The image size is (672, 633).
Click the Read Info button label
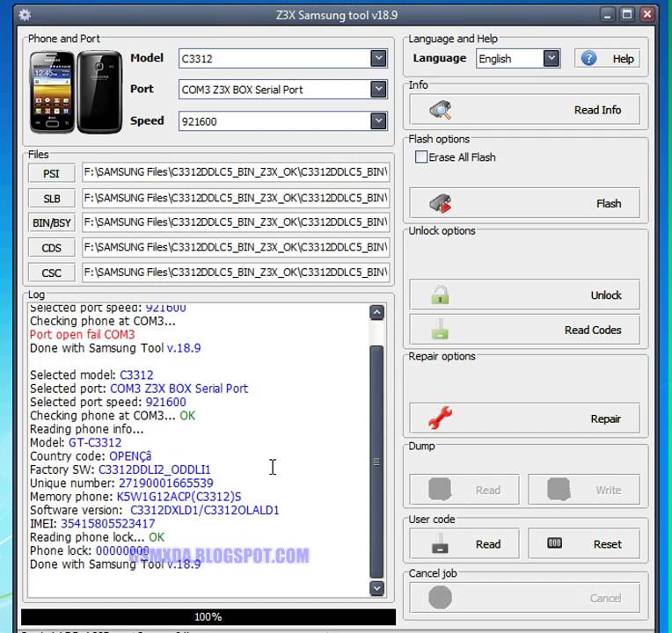click(597, 110)
